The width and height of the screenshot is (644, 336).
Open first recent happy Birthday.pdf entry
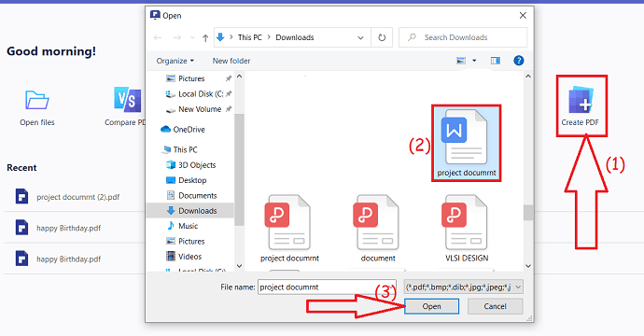[68, 228]
